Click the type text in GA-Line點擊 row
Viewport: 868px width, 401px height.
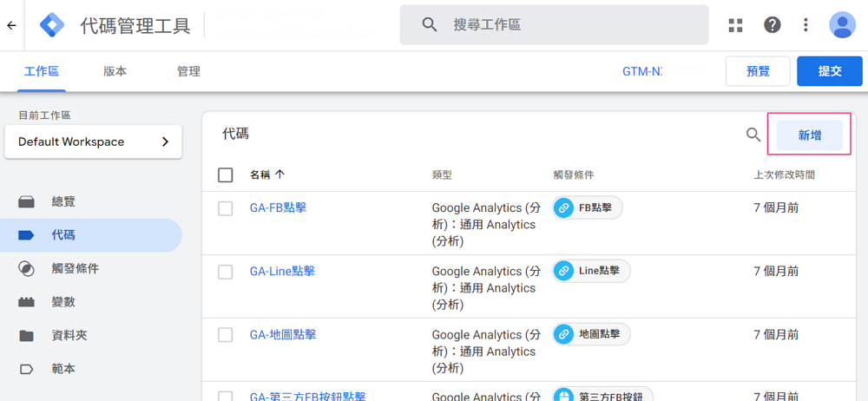point(486,288)
